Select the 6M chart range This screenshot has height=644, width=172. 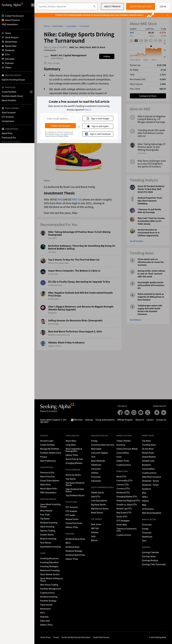point(146,40)
